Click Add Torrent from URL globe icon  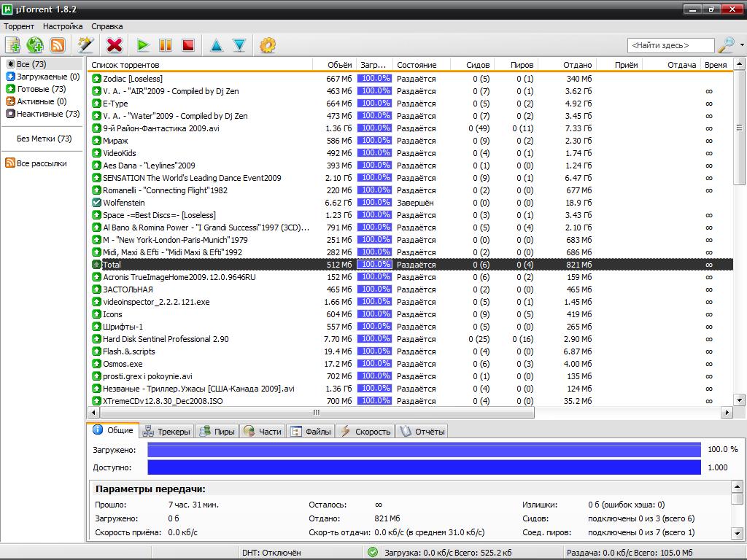35,45
